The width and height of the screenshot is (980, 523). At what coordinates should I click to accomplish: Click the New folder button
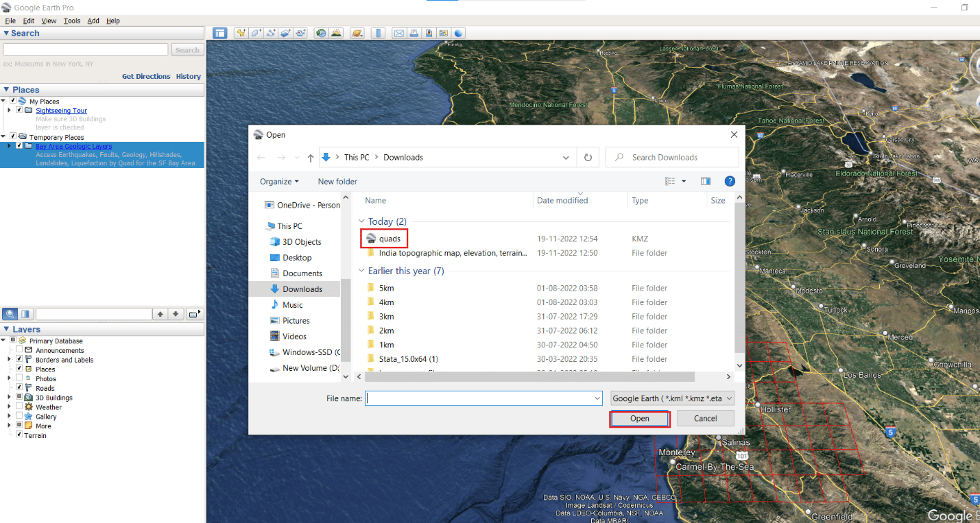point(337,182)
